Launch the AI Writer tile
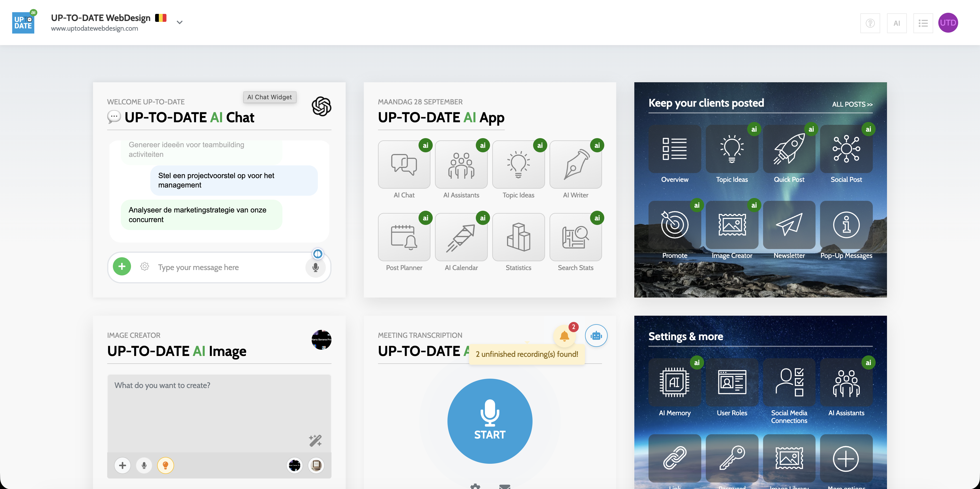The height and width of the screenshot is (489, 980). coord(576,165)
